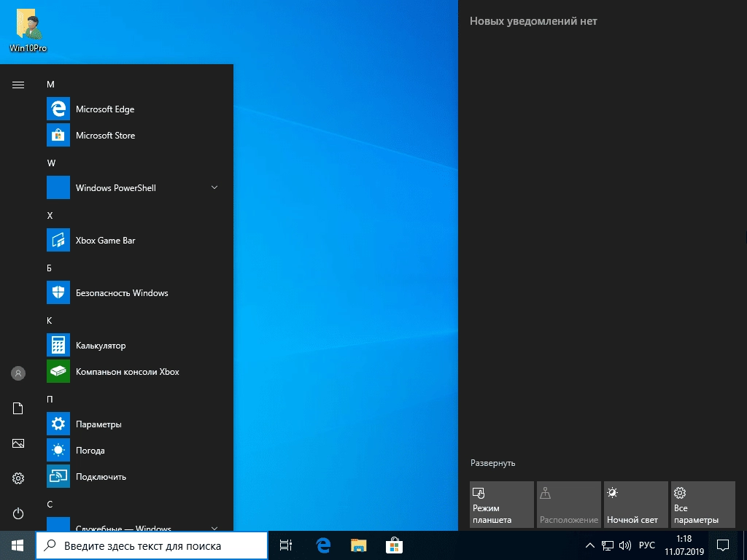Close Action Center via notification taskbar icon
The width and height of the screenshot is (747, 560).
coord(723,545)
